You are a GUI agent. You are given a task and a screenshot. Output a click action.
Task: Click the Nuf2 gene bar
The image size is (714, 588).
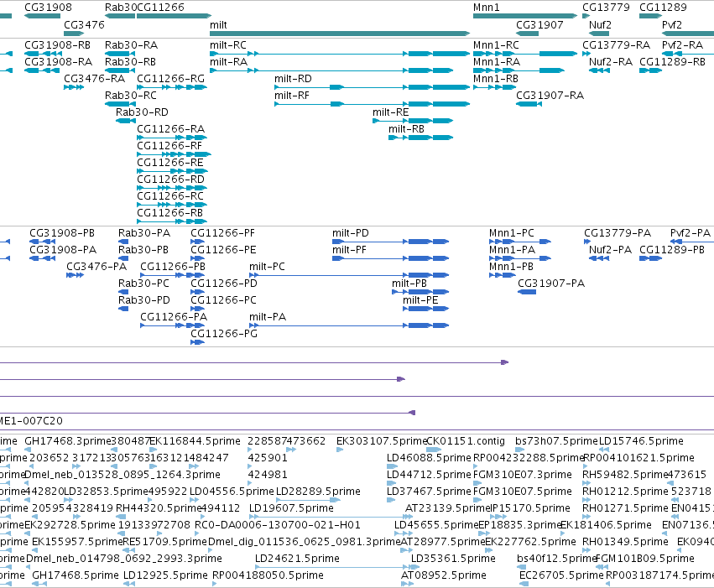tap(599, 34)
